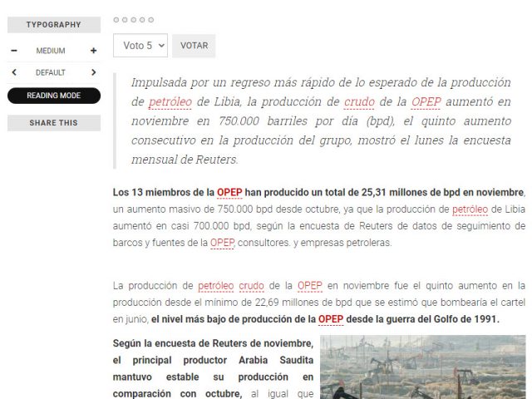The height and width of the screenshot is (399, 532).
Task: Click right chevron beside DEFAULT font
Action: pos(93,72)
